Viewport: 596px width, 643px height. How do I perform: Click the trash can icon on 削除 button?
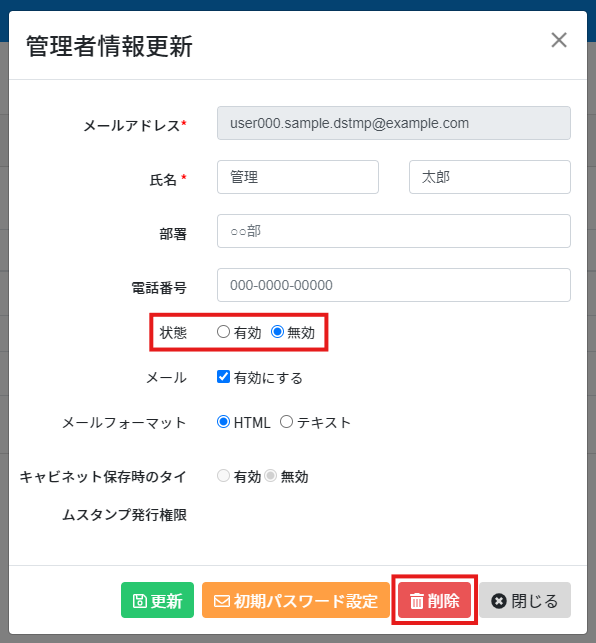coord(417,601)
